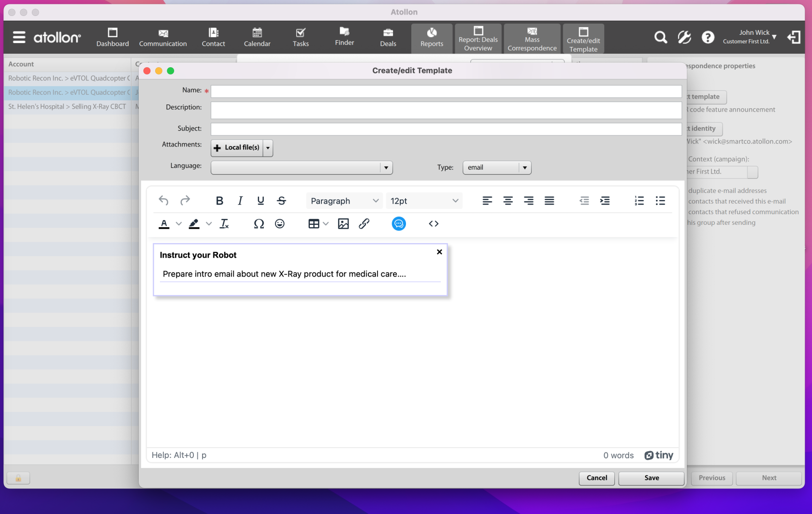Open the Deals tab

click(x=388, y=37)
